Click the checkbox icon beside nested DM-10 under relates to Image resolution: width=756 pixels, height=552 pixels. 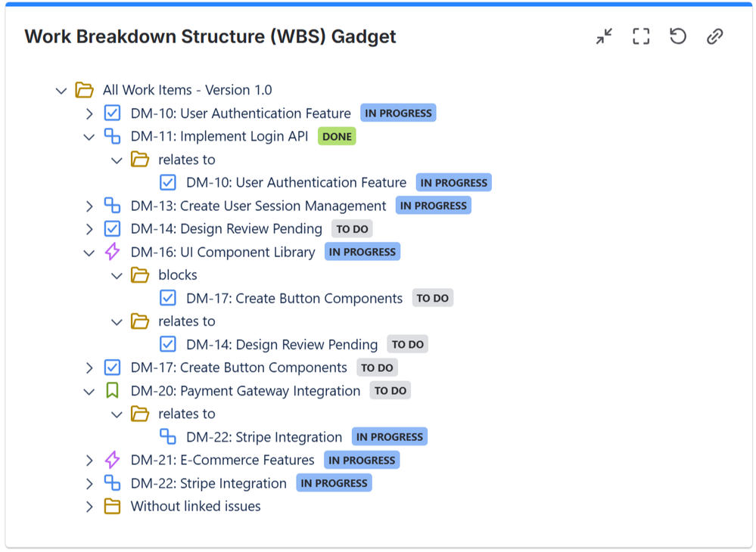167,182
